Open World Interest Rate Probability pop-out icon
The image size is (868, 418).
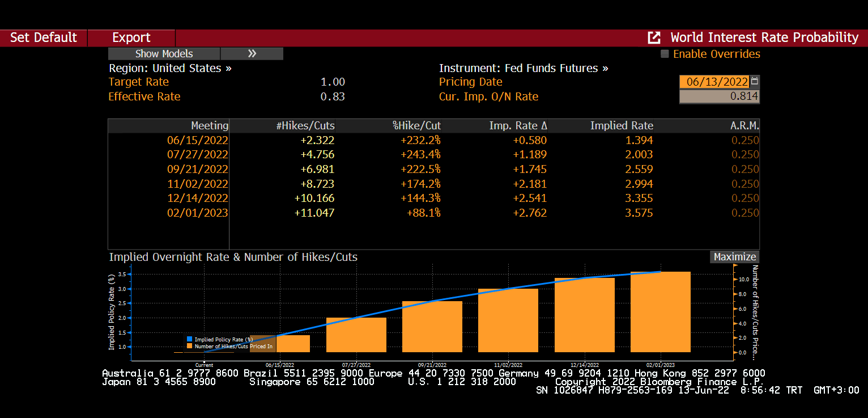click(654, 37)
